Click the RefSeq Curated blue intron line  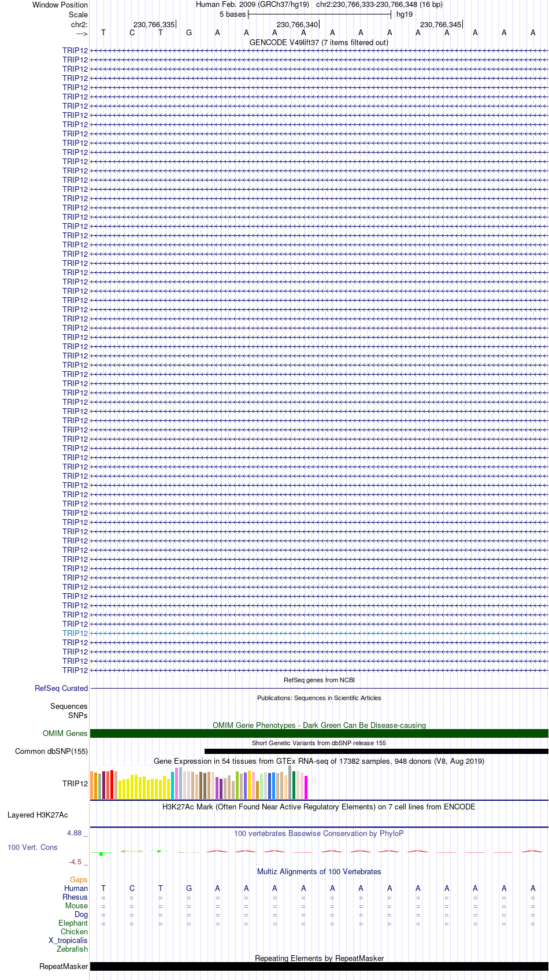(x=319, y=688)
